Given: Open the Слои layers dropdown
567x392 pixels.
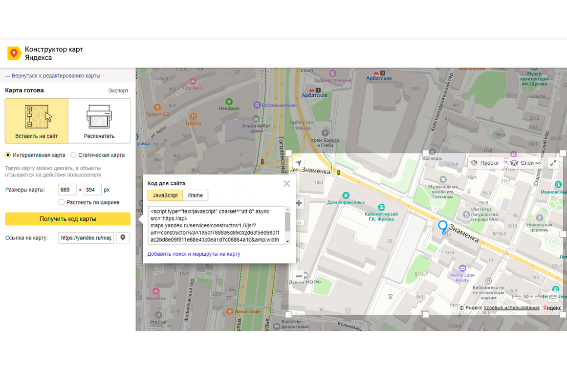Looking at the screenshot, I should [525, 163].
